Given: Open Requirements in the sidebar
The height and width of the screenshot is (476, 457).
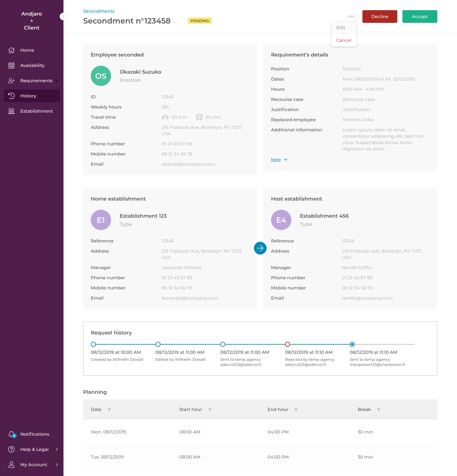Looking at the screenshot, I should pyautogui.click(x=32, y=81).
